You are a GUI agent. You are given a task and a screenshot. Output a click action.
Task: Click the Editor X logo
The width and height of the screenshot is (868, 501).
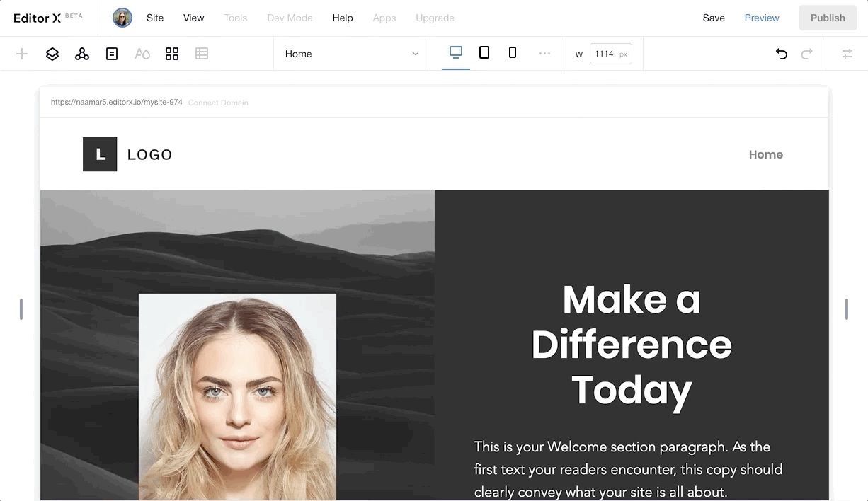click(48, 18)
